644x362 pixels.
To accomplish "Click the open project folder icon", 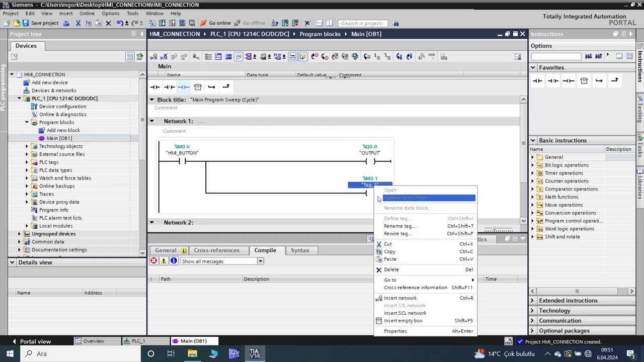I will tap(16, 23).
